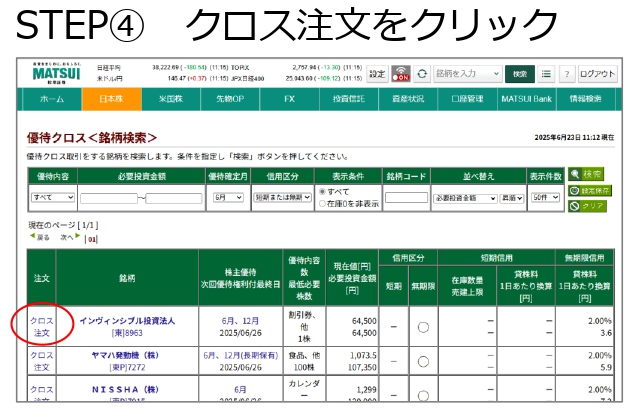Click クロス注文 for インヴィンシブル投資法人
This screenshot has width=641, height=418.
point(41,327)
